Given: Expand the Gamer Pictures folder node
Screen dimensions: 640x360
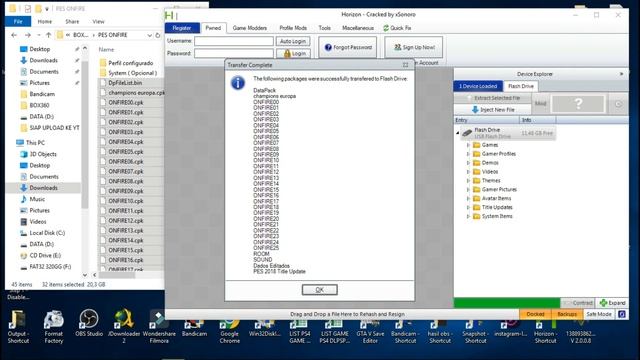Looking at the screenshot, I should tap(468, 189).
